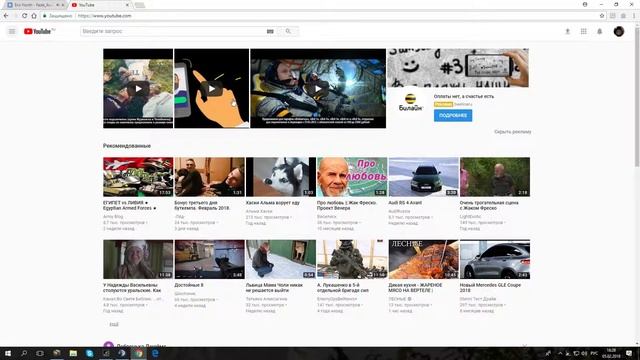The image size is (640, 360).
Task: Open the husky dog video thumbnail
Action: (x=281, y=177)
